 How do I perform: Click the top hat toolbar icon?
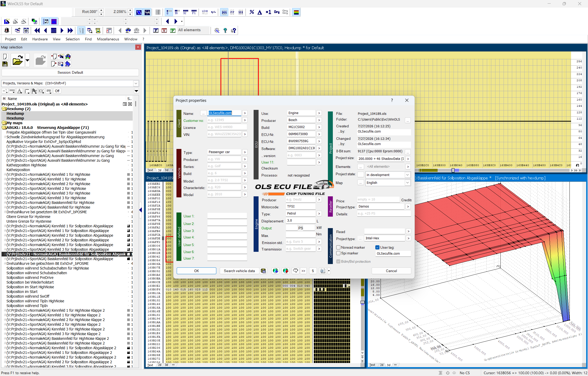(x=7, y=30)
